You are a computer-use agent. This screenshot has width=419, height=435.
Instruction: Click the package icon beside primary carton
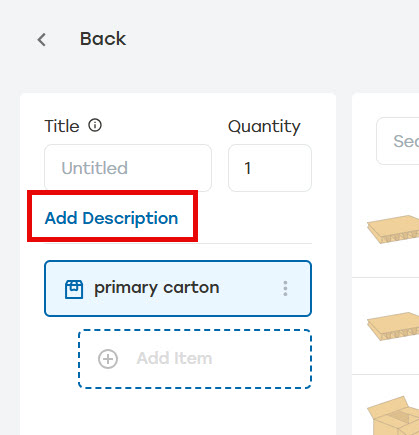pyautogui.click(x=74, y=289)
